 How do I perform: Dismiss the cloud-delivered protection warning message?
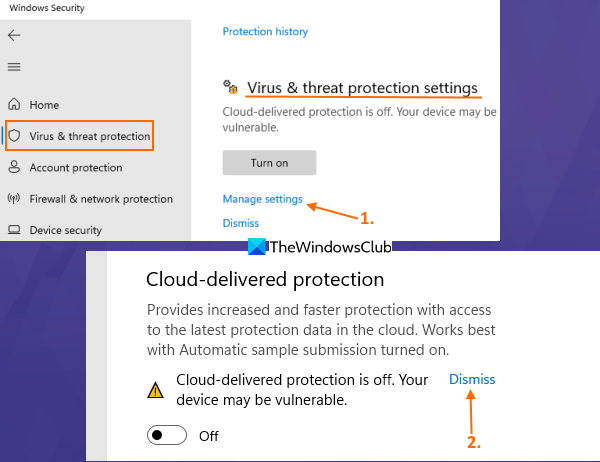472,380
